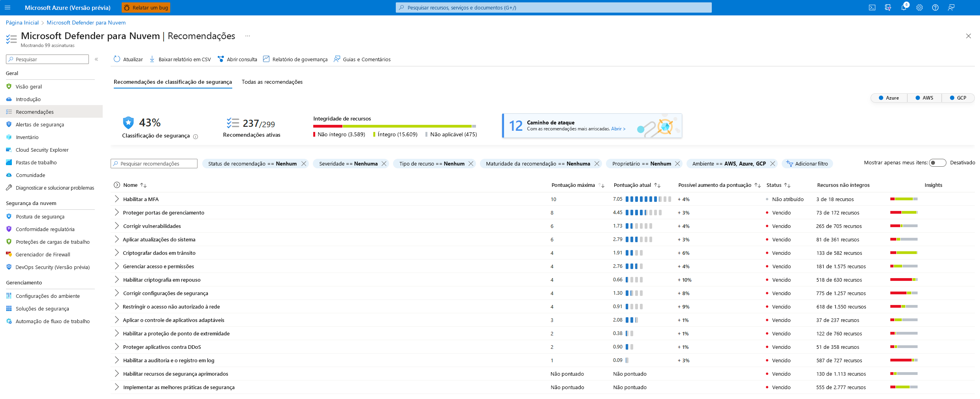Viewport: 980px width, 399px height.
Task: Click Habilitar a MFA resource health bar
Action: coord(904,199)
